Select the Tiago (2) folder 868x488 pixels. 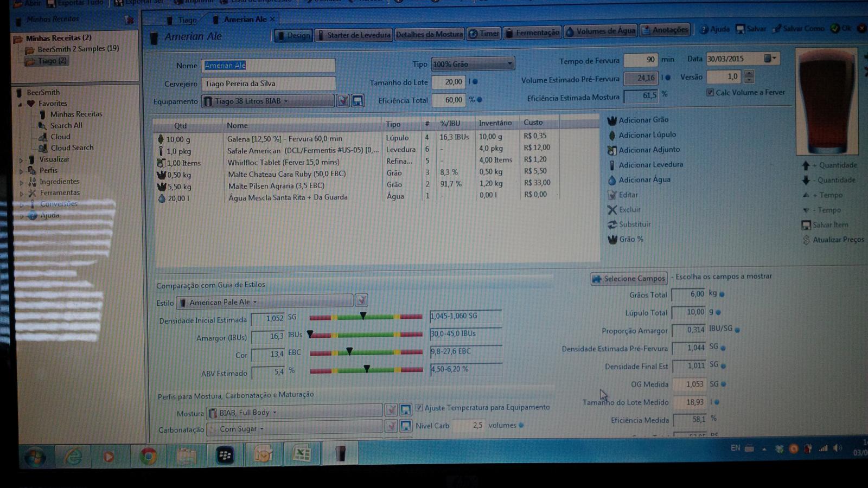pos(46,61)
